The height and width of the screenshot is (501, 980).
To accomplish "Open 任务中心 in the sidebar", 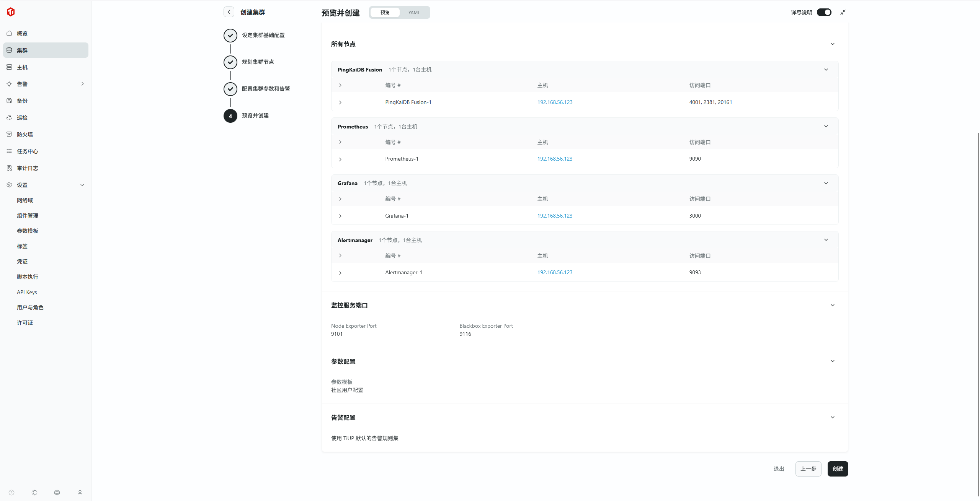I will click(28, 151).
